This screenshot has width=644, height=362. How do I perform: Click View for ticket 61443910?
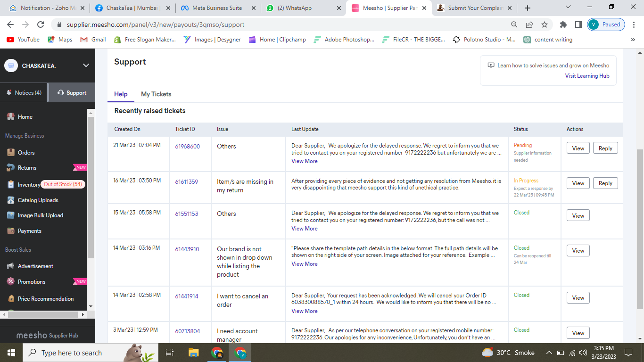[x=578, y=251]
